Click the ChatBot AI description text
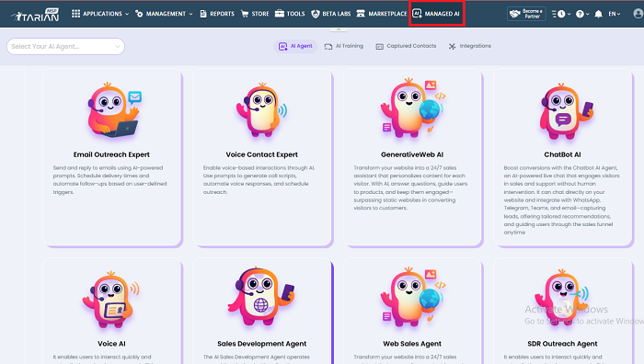 click(561, 199)
